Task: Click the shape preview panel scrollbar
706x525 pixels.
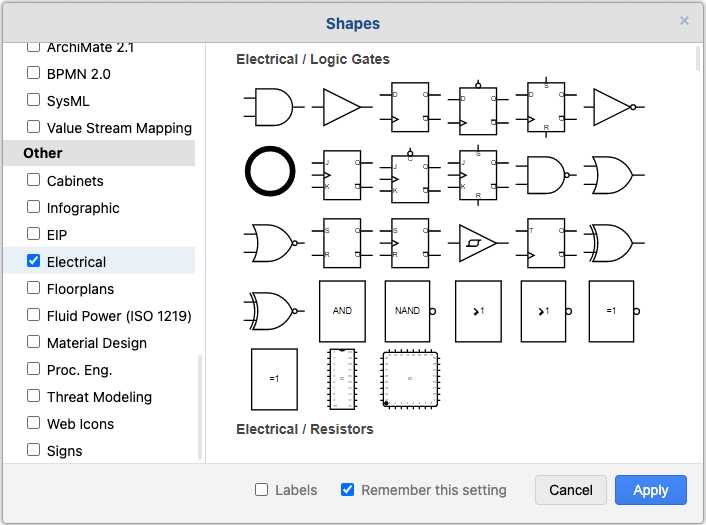Action: point(698,59)
